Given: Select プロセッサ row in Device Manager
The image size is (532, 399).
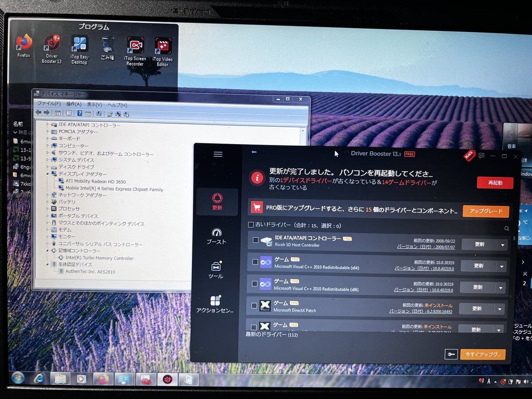Looking at the screenshot, I should point(66,209).
